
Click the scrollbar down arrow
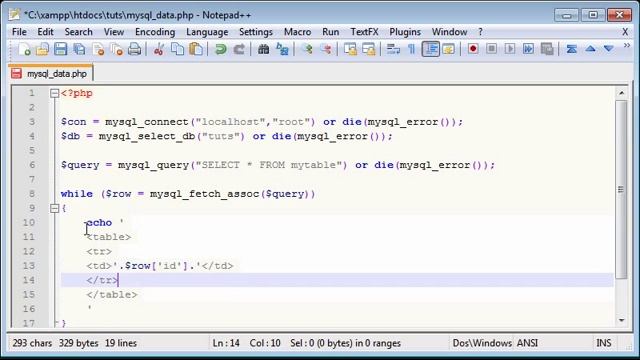(621, 320)
